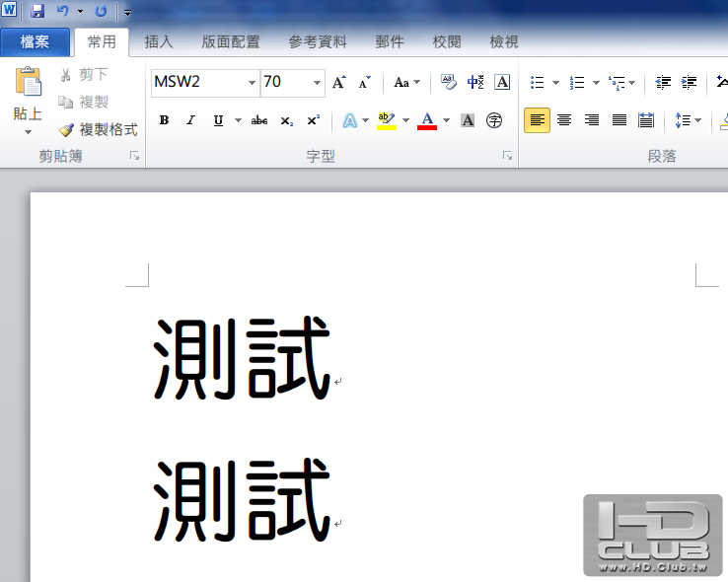The image size is (728, 582).
Task: Insert an enclosed character
Action: coord(494,120)
